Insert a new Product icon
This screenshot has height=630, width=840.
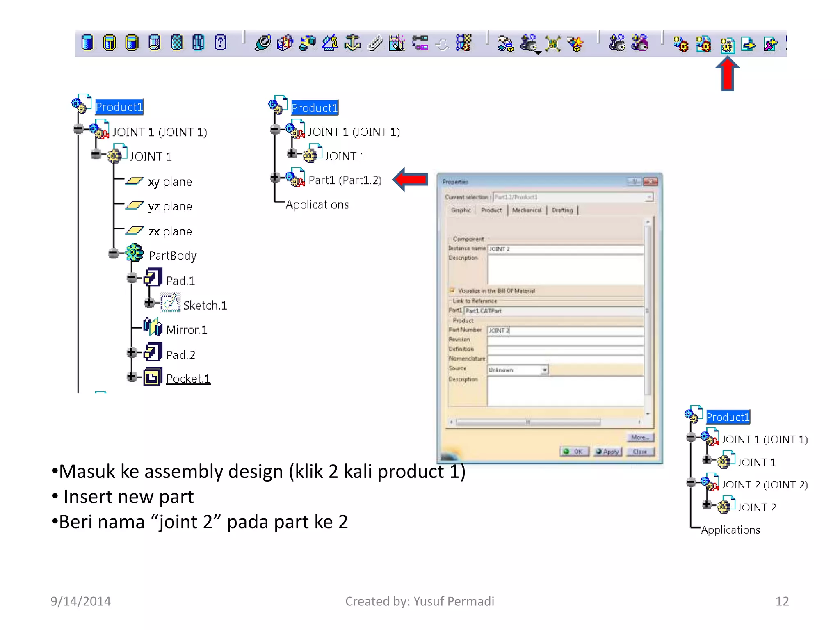coord(704,43)
